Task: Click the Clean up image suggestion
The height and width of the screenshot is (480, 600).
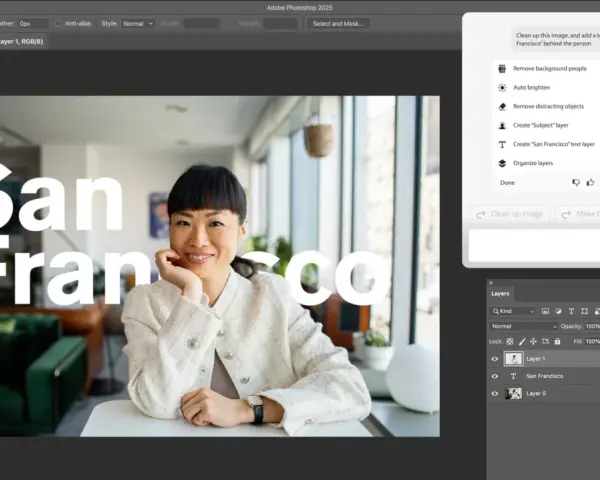Action: click(511, 214)
